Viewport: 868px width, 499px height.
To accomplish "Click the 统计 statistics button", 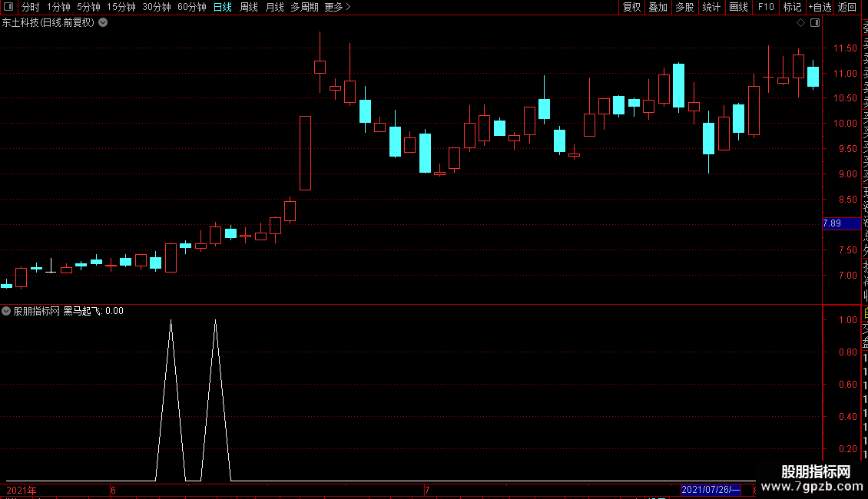I will point(711,7).
